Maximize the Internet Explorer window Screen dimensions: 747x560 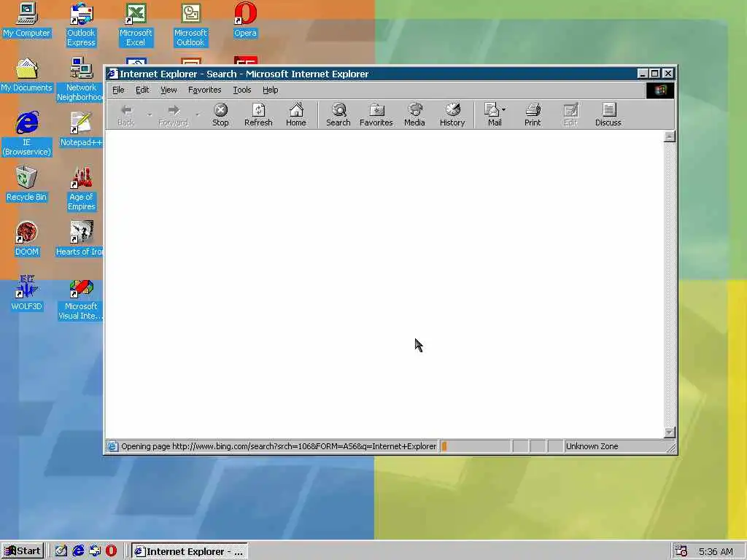click(655, 74)
